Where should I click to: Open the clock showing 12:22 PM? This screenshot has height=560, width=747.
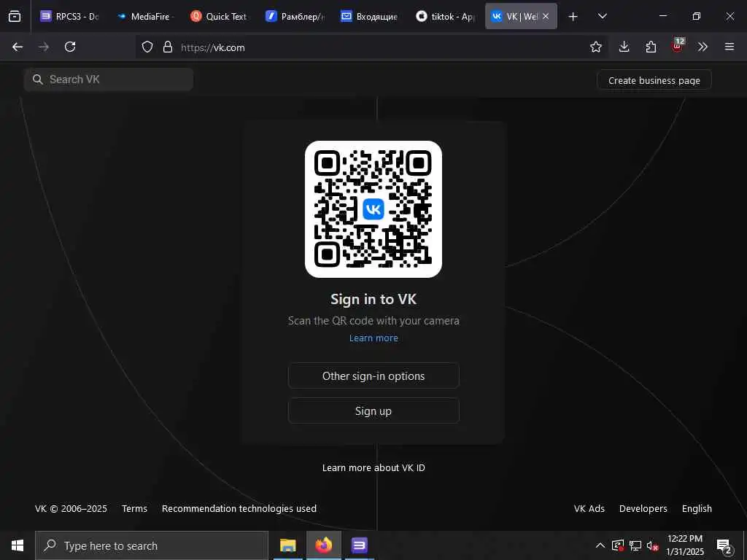[x=685, y=545]
